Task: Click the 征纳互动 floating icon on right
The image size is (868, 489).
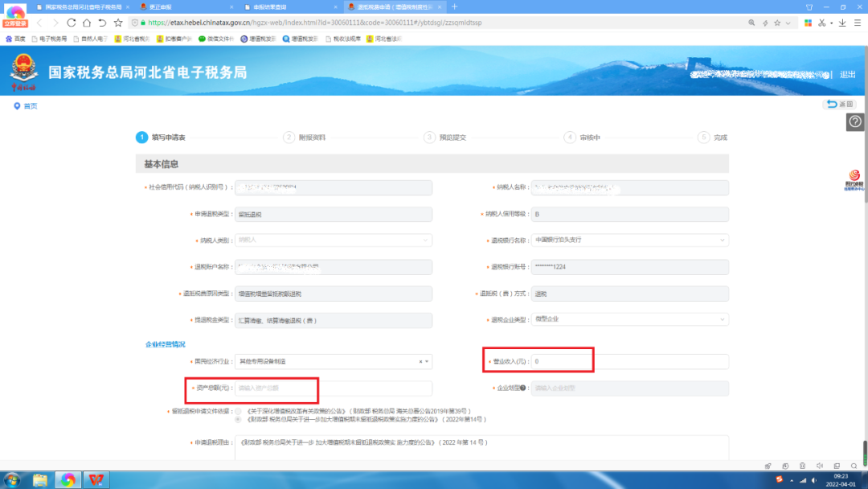Action: point(854,180)
